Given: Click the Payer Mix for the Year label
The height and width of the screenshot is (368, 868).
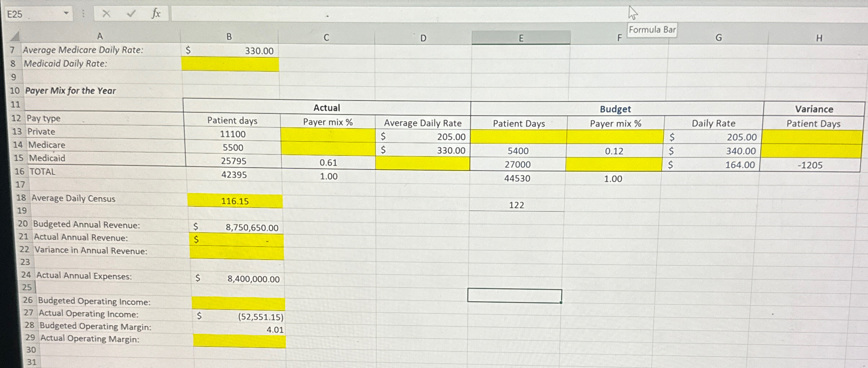Looking at the screenshot, I should tap(70, 91).
